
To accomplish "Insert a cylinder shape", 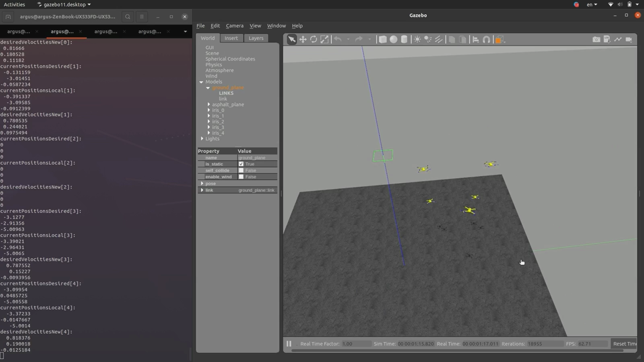I will pos(404,39).
